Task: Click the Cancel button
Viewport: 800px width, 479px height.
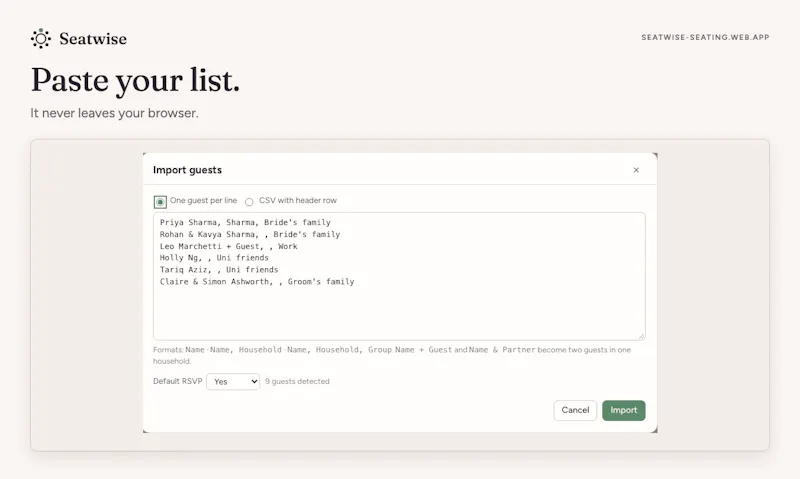Action: (x=575, y=410)
